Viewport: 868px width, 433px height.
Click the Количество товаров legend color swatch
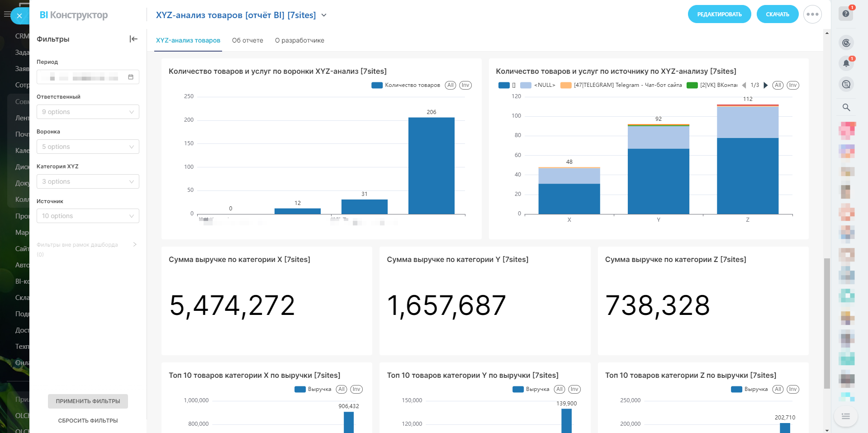(x=377, y=85)
